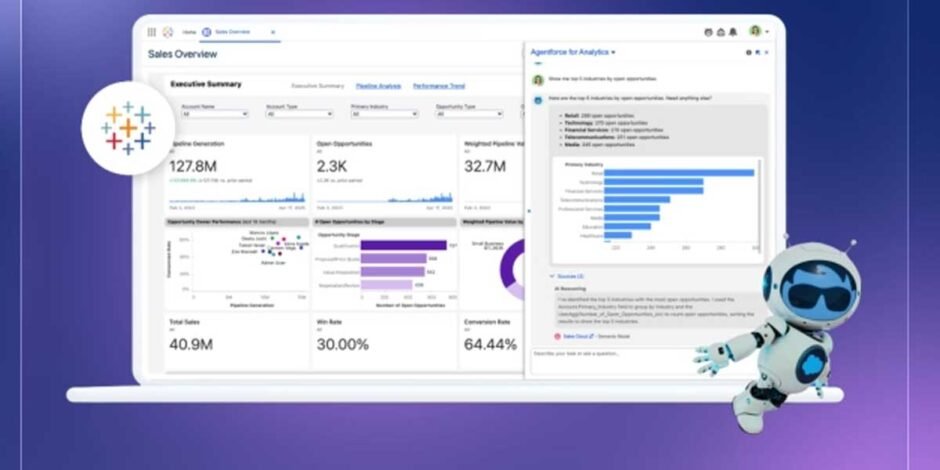Click the Win Rate 30.00% value
Screen dimensions: 940x470
tap(342, 345)
